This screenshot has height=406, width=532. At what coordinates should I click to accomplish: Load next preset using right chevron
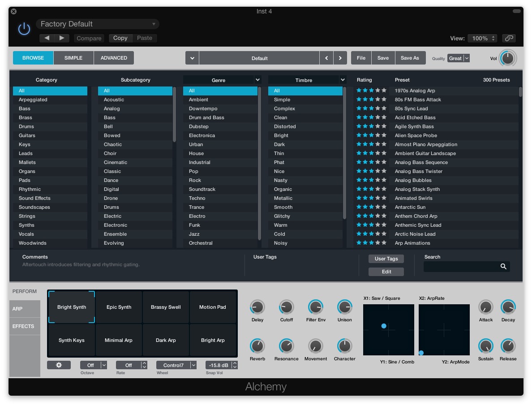(x=340, y=58)
